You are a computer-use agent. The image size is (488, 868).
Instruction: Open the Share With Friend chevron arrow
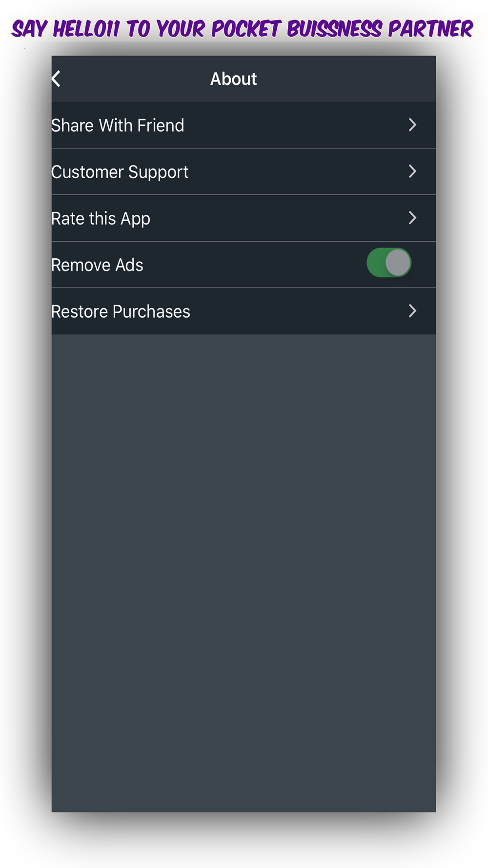412,125
